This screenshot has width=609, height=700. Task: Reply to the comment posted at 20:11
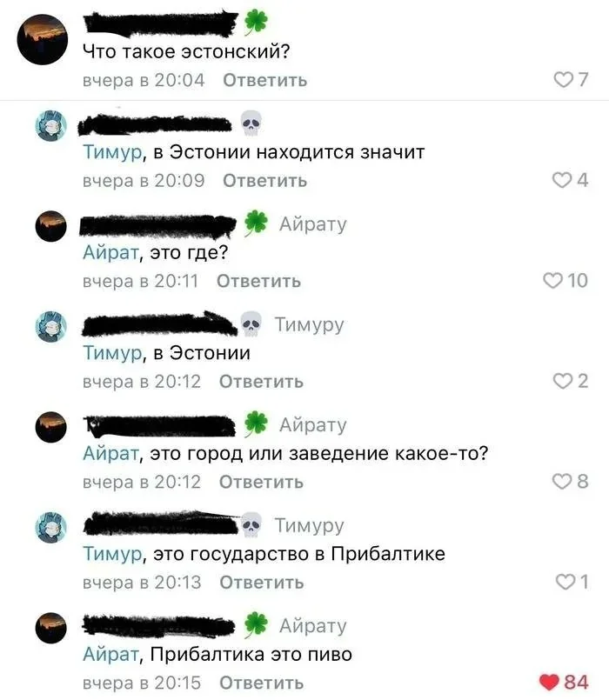(258, 281)
